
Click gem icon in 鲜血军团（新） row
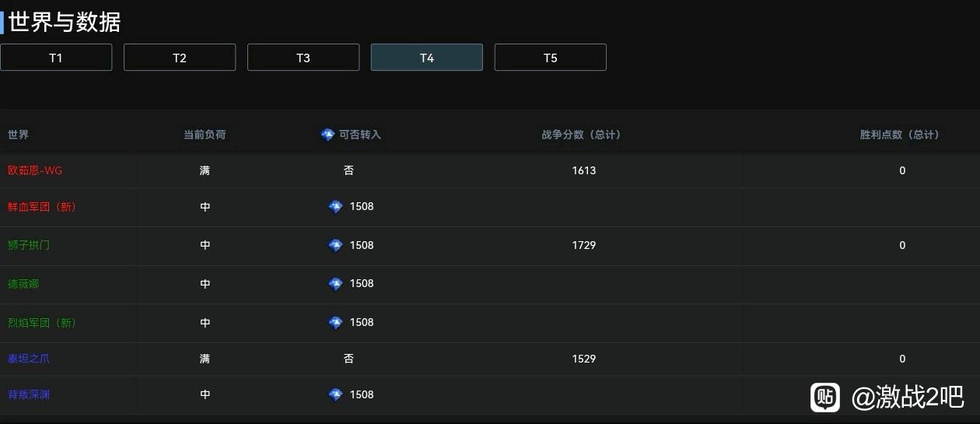click(x=335, y=207)
